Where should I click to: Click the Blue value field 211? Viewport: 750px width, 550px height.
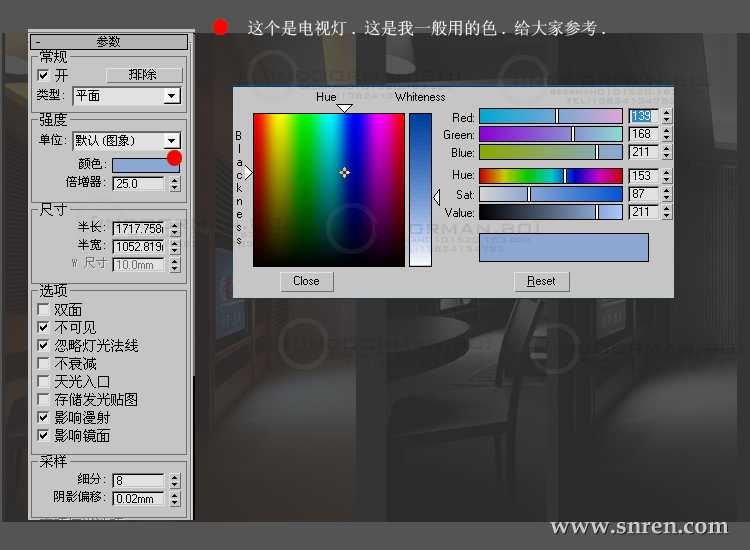point(643,152)
